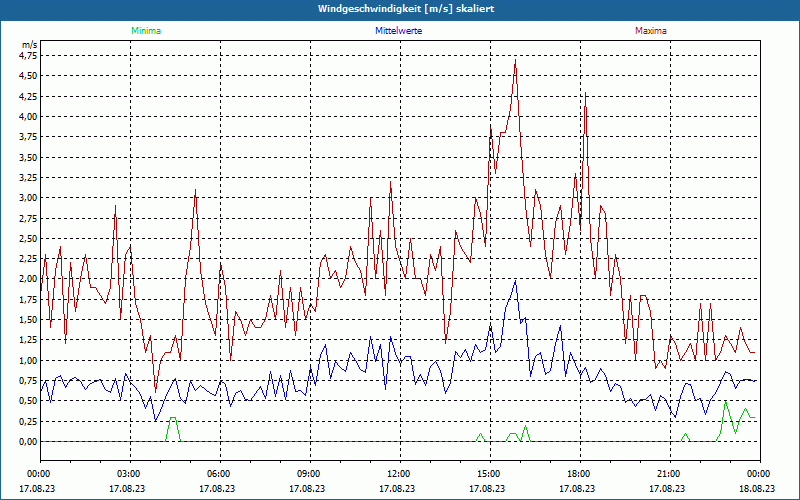
Task: Click the m/s unit label on the y-axis
Action: 29,45
